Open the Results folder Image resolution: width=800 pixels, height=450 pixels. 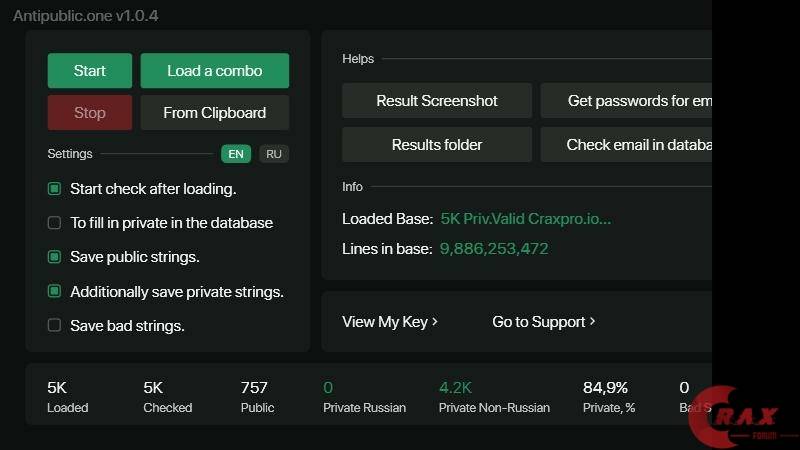437,144
